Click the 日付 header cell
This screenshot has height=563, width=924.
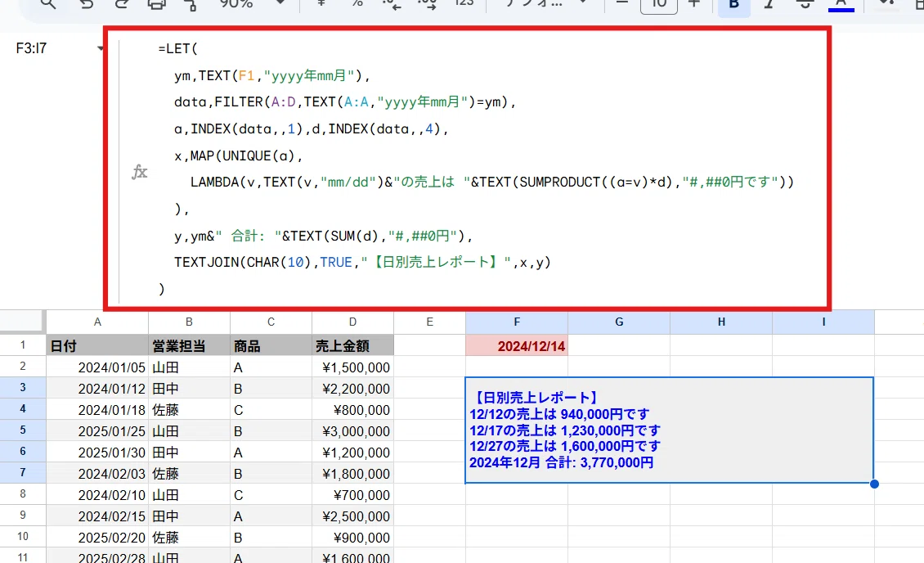pos(97,345)
